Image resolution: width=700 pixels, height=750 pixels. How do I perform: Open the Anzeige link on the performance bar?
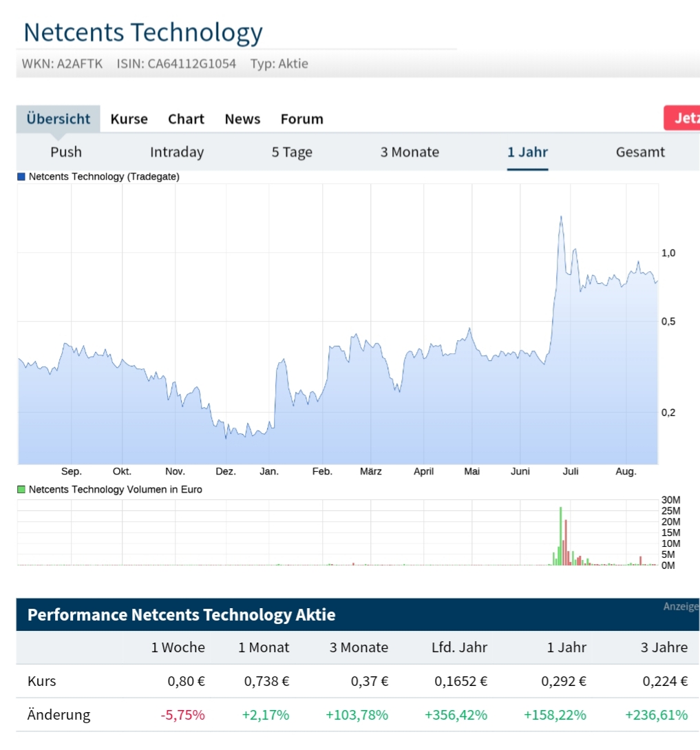pyautogui.click(x=682, y=606)
